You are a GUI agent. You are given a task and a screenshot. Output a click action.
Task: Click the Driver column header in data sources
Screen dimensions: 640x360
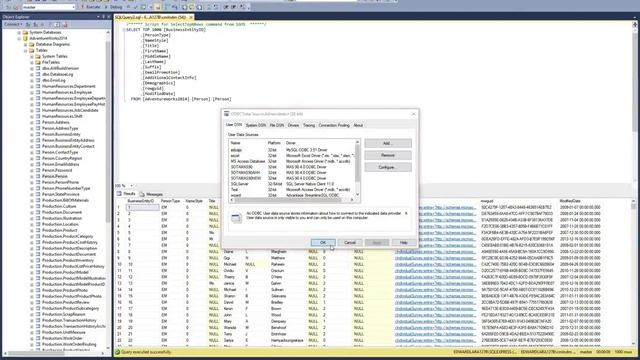[x=319, y=143]
